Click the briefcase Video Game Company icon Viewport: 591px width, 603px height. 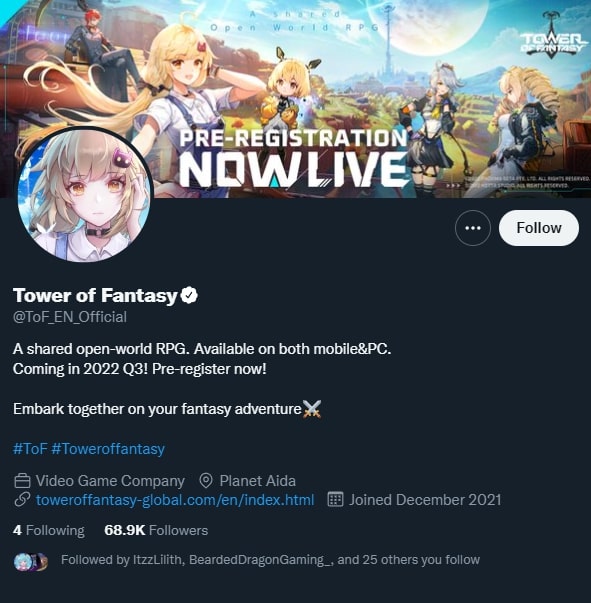coord(22,481)
